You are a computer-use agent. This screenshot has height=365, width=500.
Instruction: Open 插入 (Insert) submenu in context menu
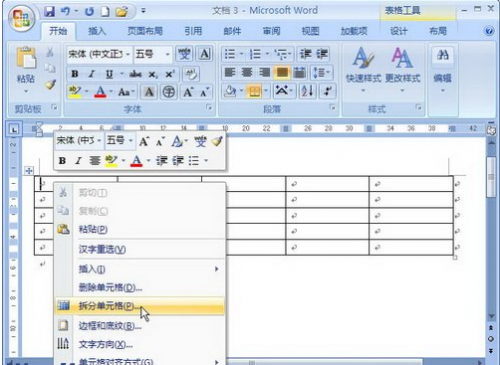pos(140,269)
